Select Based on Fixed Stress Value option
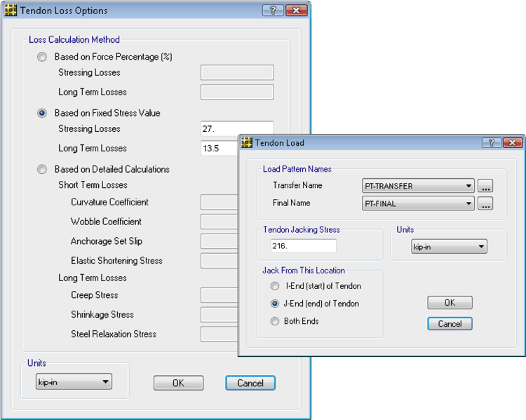The width and height of the screenshot is (526, 420). coord(42,113)
